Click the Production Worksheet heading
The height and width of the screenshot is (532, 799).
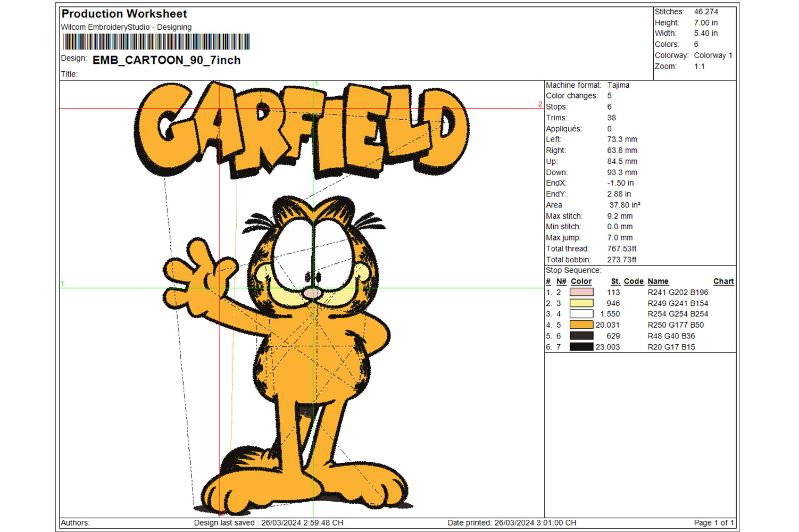[x=124, y=14]
